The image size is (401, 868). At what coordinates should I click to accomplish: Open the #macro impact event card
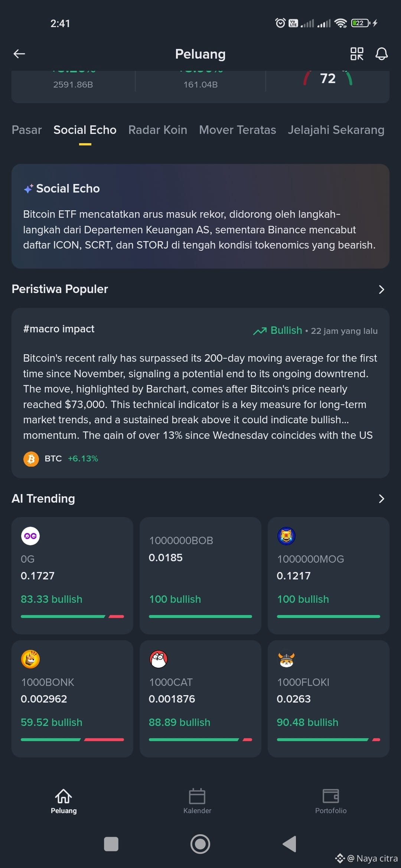pyautogui.click(x=200, y=393)
